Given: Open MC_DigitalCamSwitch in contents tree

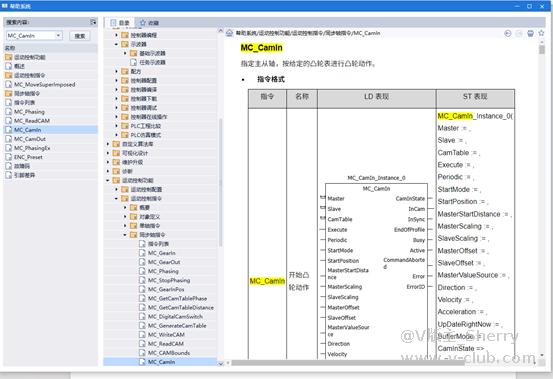Looking at the screenshot, I should [x=175, y=317].
